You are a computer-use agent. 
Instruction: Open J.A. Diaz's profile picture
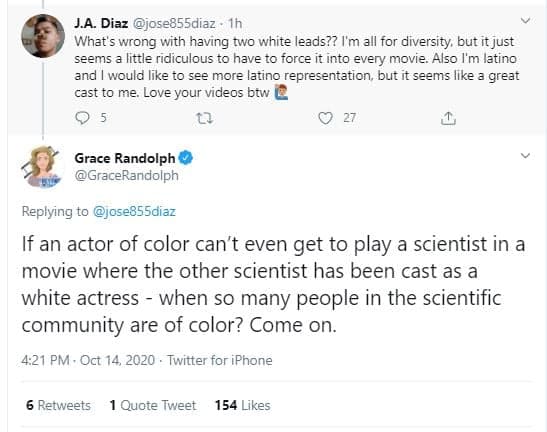43,36
